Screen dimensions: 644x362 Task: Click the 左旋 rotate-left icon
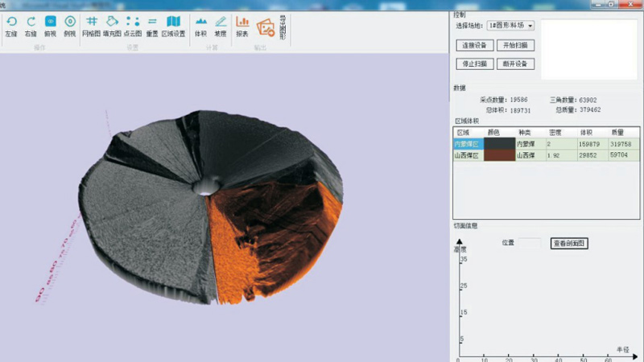coord(11,23)
